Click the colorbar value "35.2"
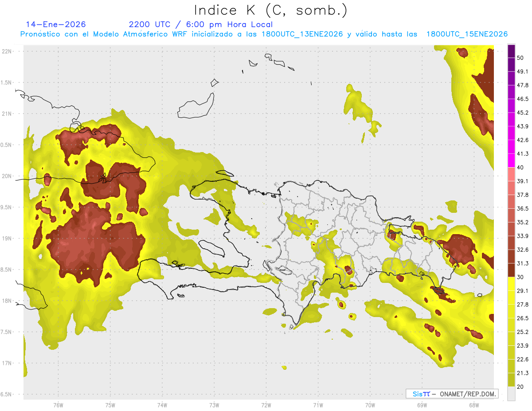 coord(523,222)
